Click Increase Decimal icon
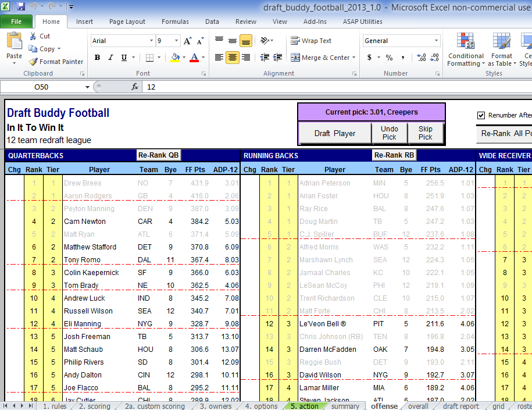The height and width of the screenshot is (410, 532). point(422,58)
